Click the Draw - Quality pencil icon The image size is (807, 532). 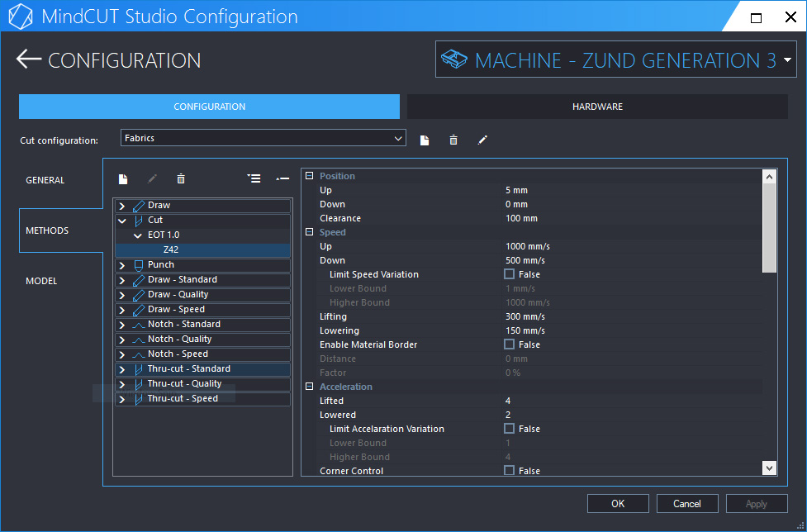click(x=139, y=296)
